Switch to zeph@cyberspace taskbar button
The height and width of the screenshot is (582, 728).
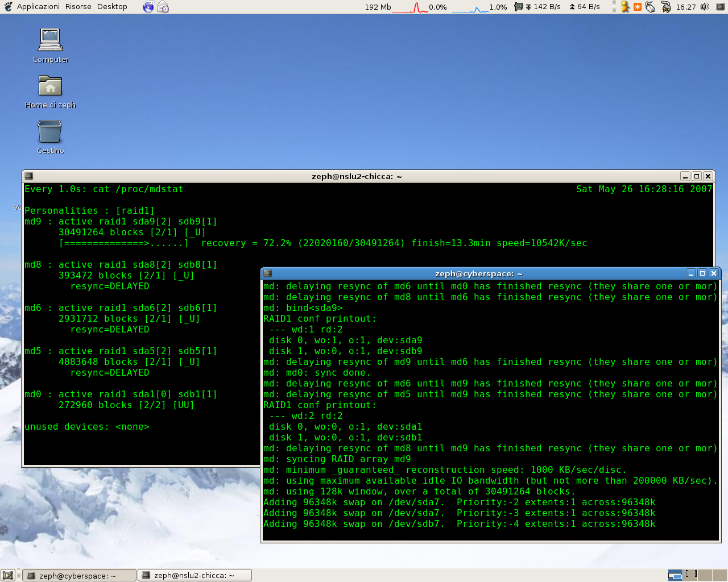[x=77, y=575]
